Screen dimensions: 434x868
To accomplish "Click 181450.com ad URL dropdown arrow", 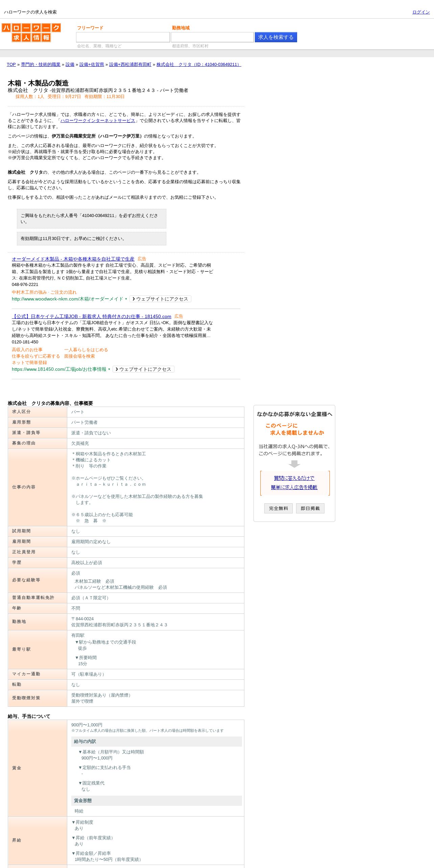I will pyautogui.click(x=109, y=369).
